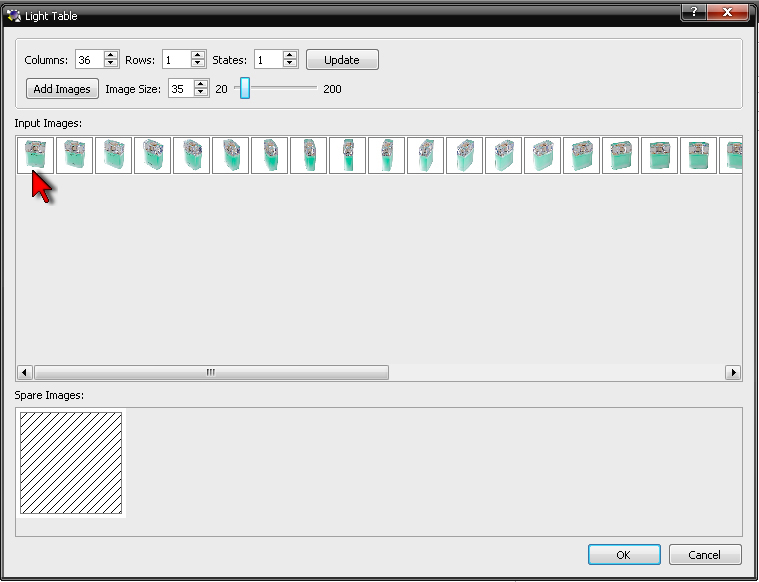Select the ninth input image thumbnail
The height and width of the screenshot is (582, 759).
point(347,155)
